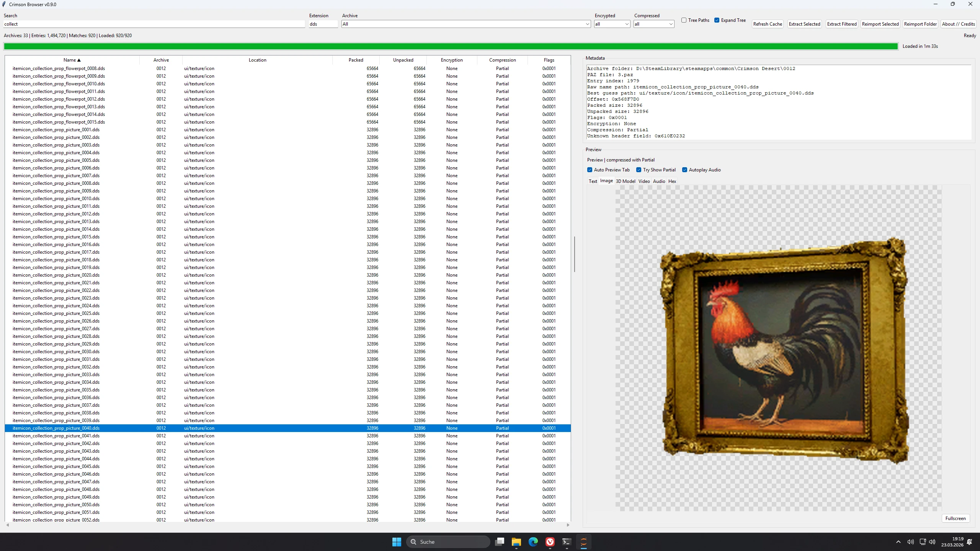
Task: Click the green loading progress bar
Action: coord(451,46)
